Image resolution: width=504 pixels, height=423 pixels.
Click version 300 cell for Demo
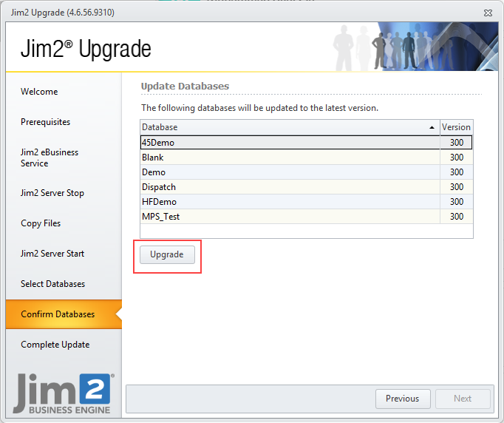point(457,172)
